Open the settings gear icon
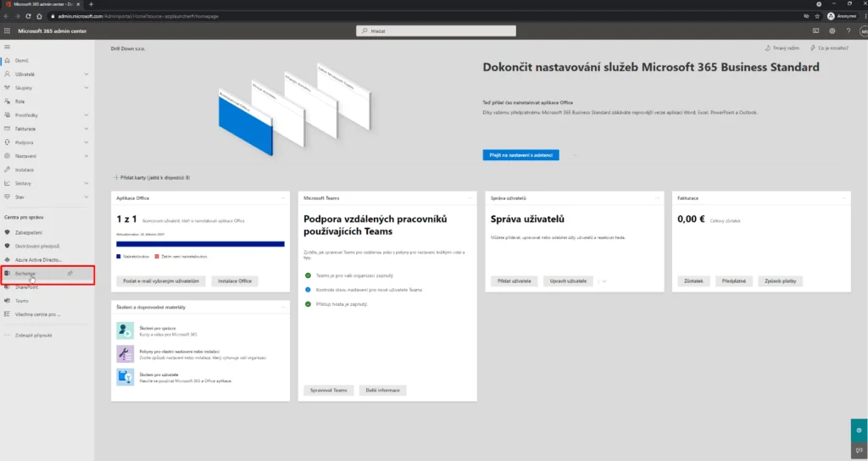The image size is (868, 461). click(x=832, y=31)
